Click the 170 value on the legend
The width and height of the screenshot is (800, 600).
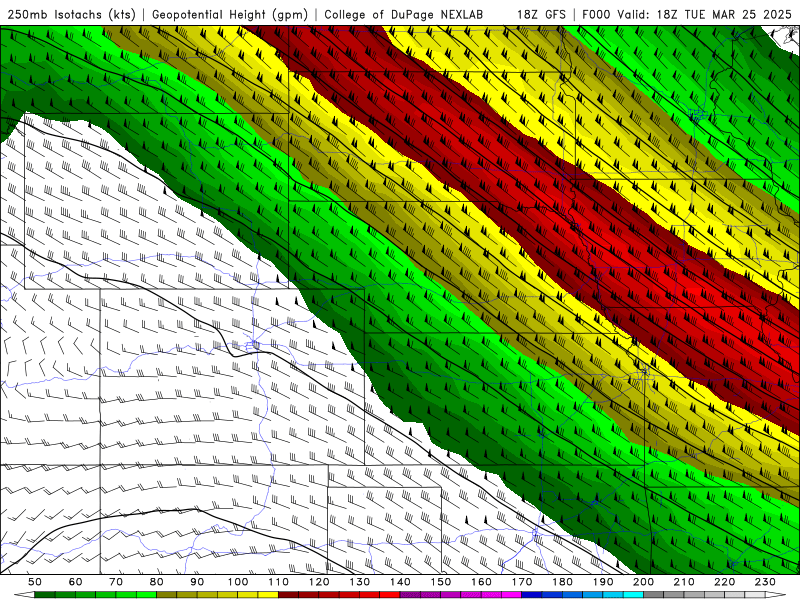522,582
